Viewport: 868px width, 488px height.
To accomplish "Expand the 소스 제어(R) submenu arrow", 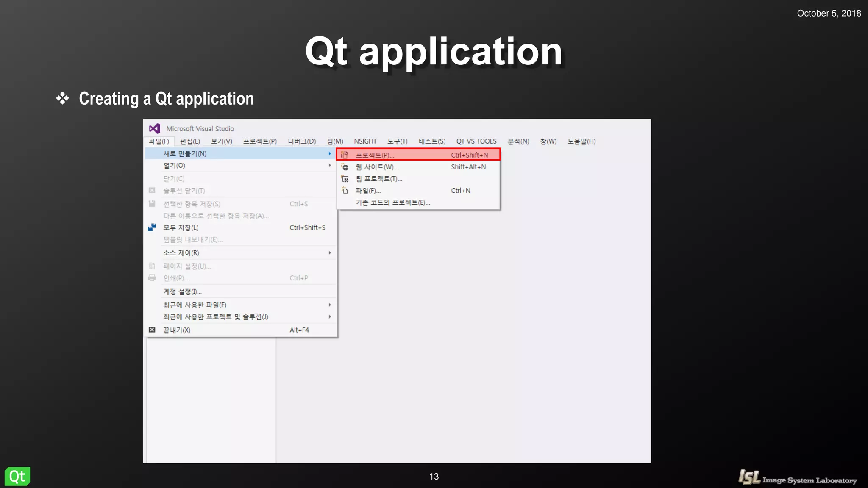I will click(x=330, y=253).
